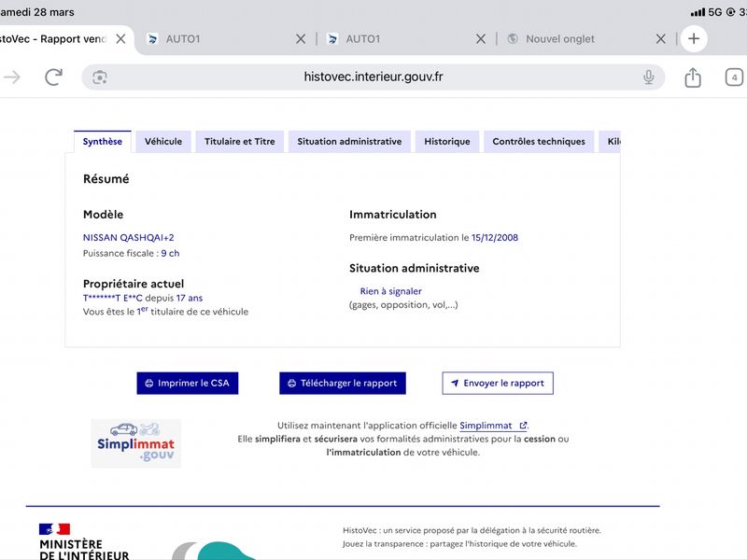Click the Résumé heading
Viewport: 747px width, 560px height.
[106, 179]
